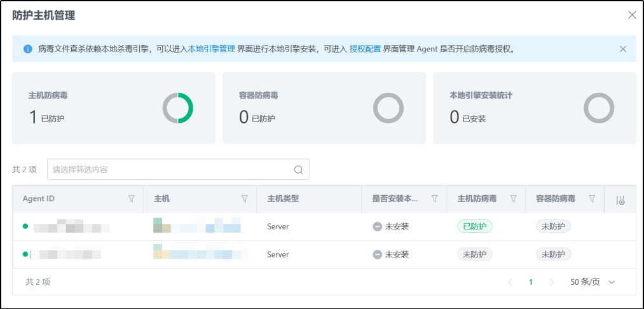Select page 1 in pagination

[531, 282]
